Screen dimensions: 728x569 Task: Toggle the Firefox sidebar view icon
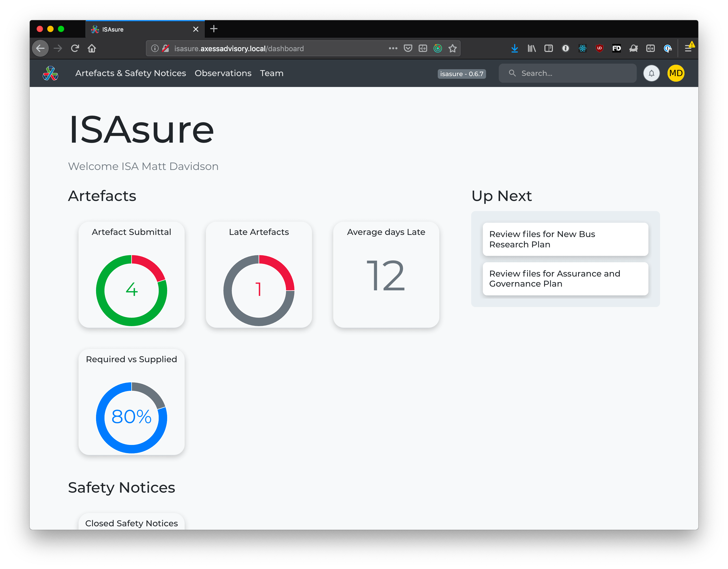548,49
